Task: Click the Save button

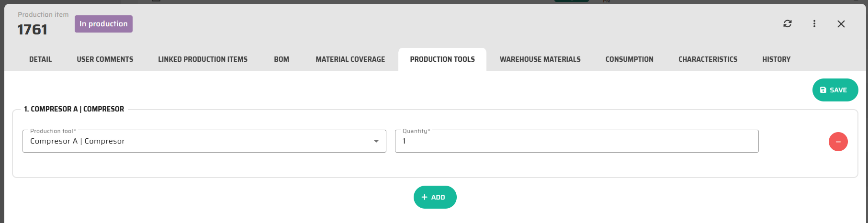Action: tap(834, 90)
